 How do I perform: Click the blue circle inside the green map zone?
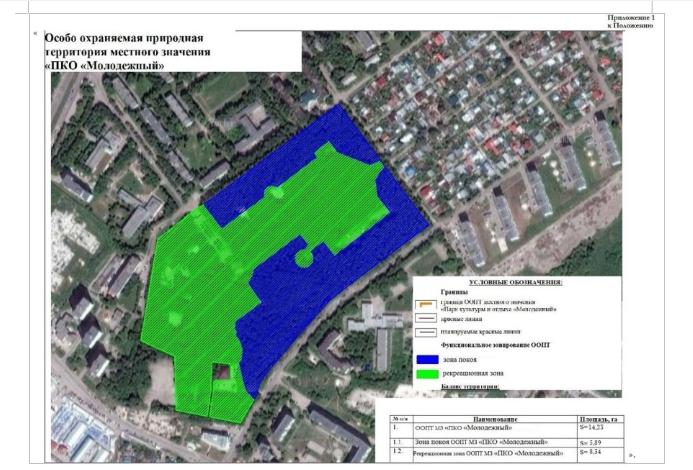[301, 259]
